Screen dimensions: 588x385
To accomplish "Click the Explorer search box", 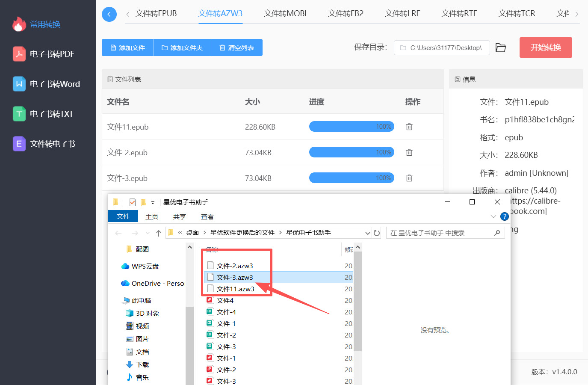I will pos(445,233).
